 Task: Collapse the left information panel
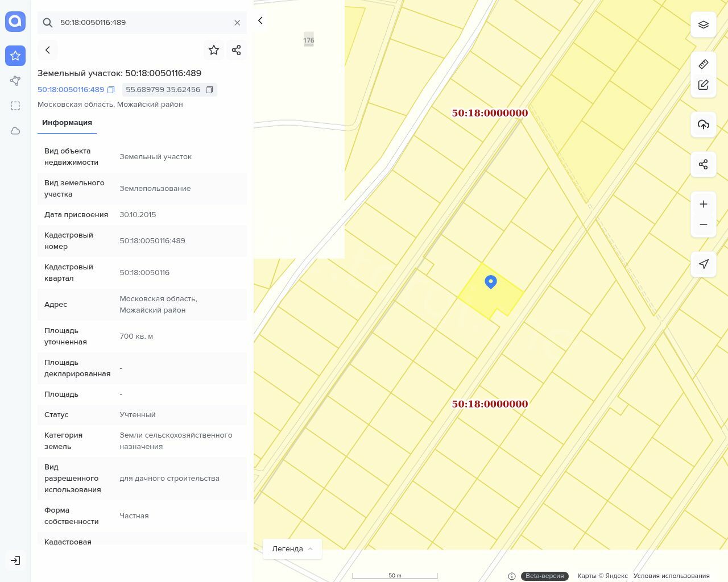tap(260, 20)
